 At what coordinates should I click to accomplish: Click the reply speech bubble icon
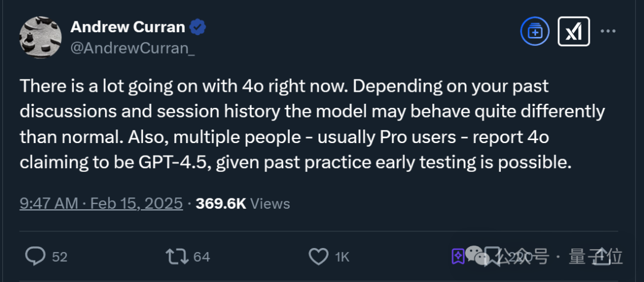click(36, 256)
